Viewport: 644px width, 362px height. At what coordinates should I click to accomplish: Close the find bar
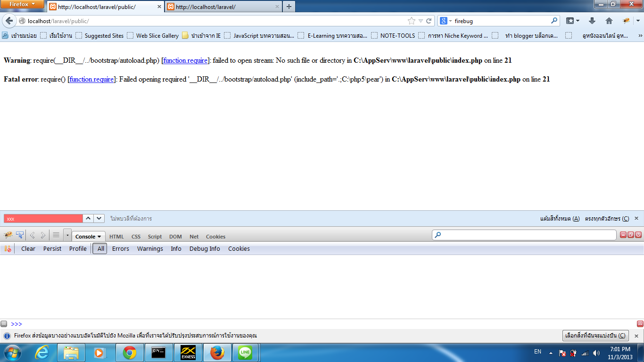click(636, 218)
